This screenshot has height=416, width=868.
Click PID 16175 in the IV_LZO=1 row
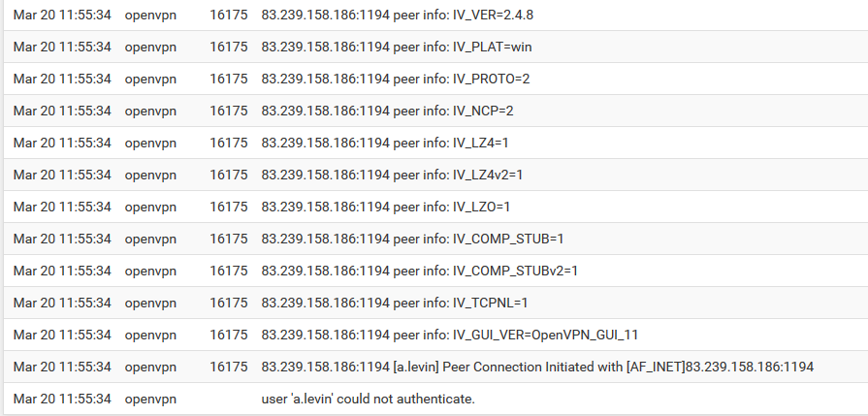(229, 207)
